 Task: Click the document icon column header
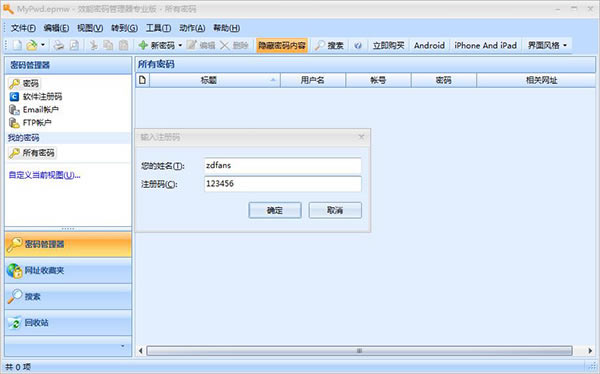click(142, 80)
